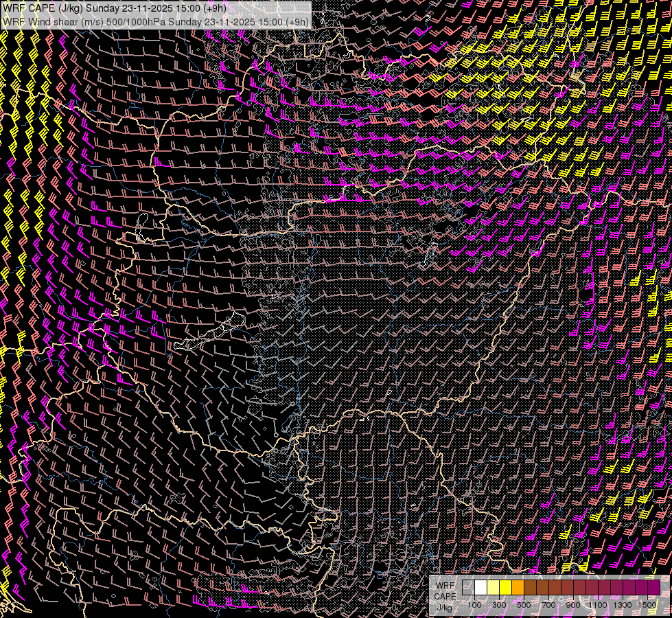This screenshot has height=618, width=672.
Task: Select the gray transparent legend swatch
Action: coord(468,588)
